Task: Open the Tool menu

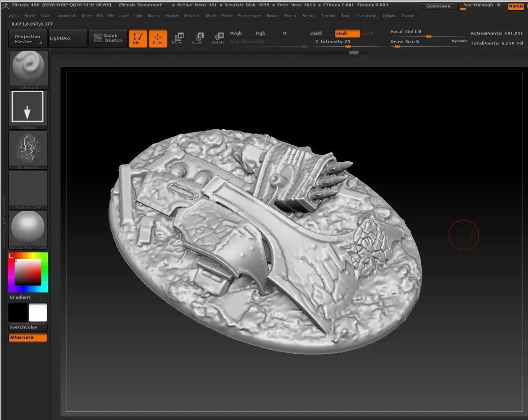Action: pos(345,16)
